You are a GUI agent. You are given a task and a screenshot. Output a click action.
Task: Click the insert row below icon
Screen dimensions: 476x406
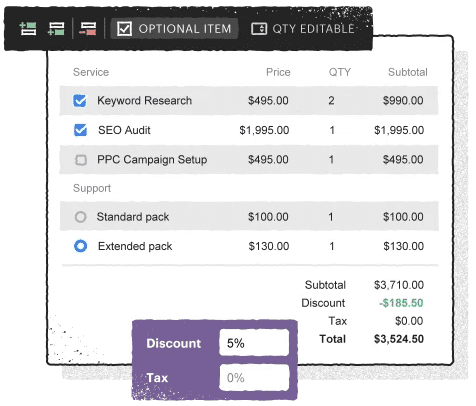coord(56,29)
